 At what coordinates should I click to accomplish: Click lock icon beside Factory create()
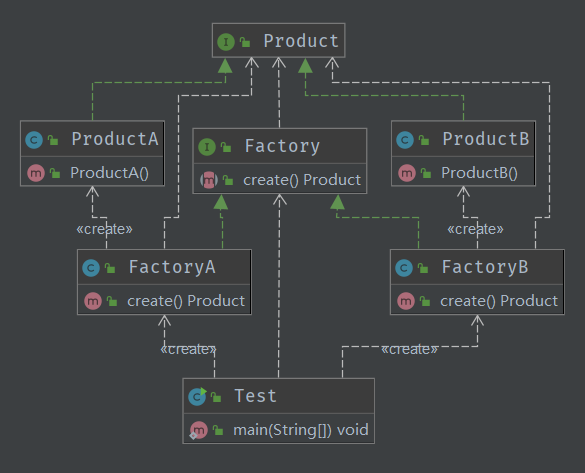228,181
